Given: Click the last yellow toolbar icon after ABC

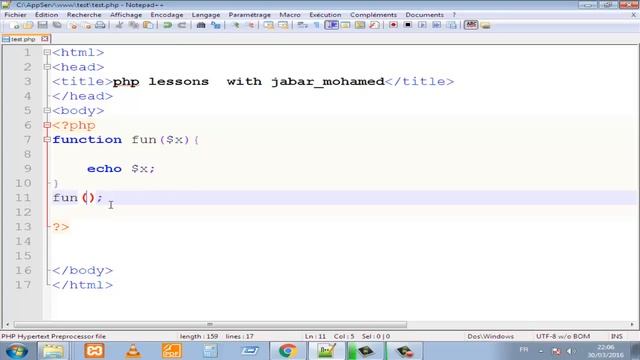Looking at the screenshot, I should click(x=485, y=25).
